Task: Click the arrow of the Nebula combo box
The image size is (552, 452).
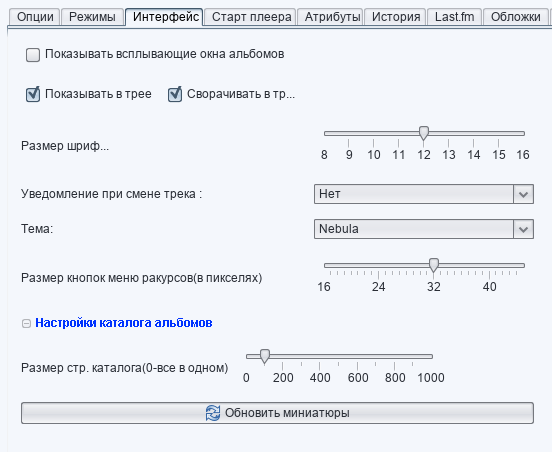Action: click(523, 229)
